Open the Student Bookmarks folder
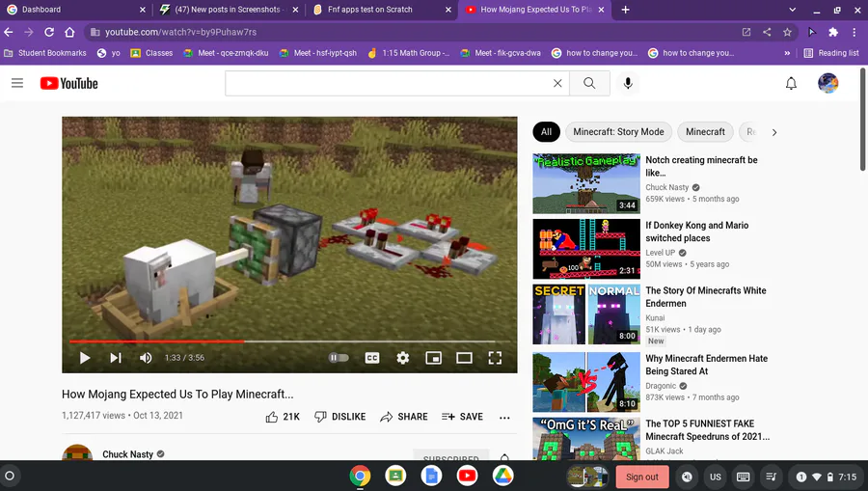 [45, 53]
